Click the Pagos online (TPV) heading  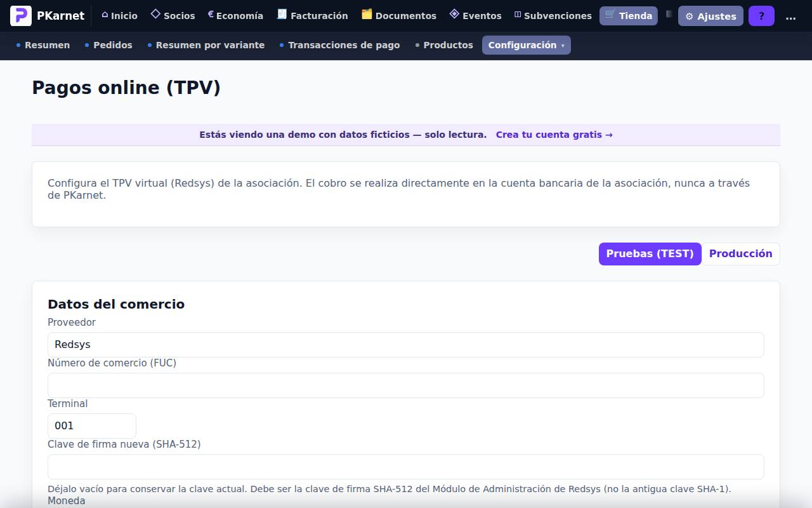click(x=126, y=88)
